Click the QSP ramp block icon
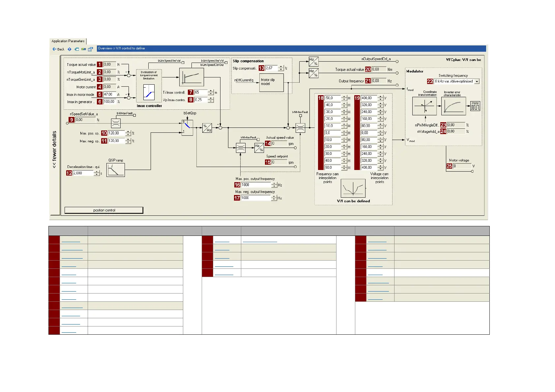This screenshot has height=392, width=555. 116,170
